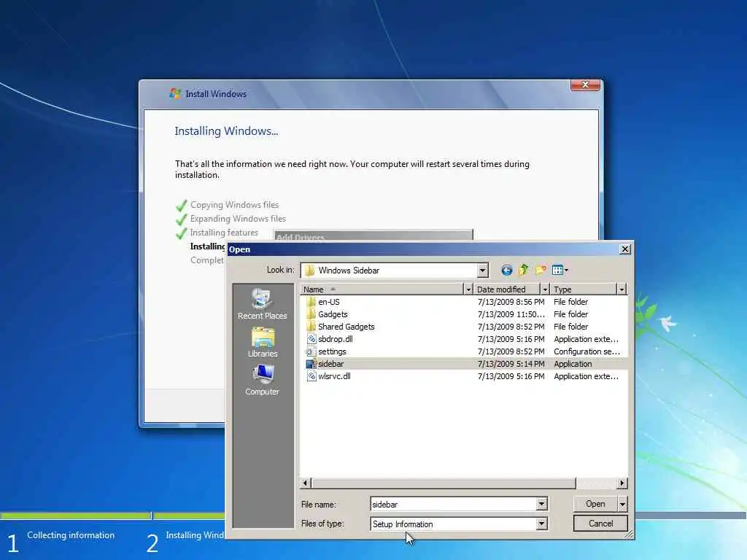Close the Install Windows window
Image resolution: width=747 pixels, height=560 pixels.
[586, 85]
